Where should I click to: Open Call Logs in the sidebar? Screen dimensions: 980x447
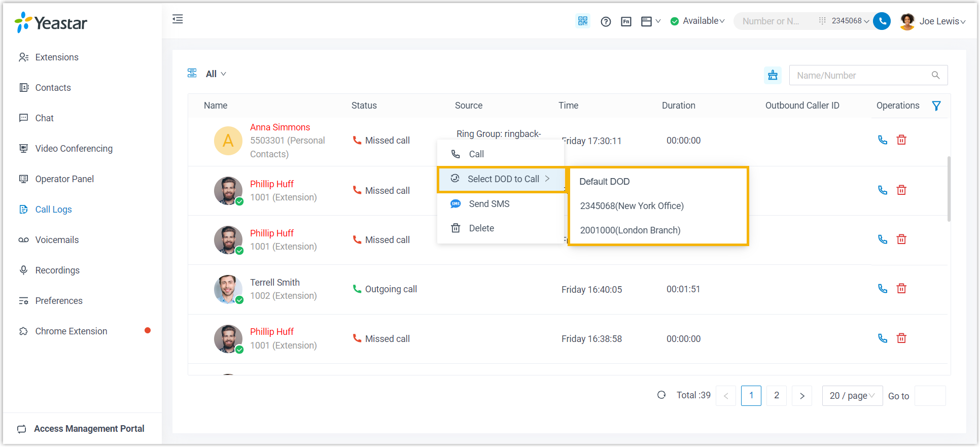coord(53,210)
